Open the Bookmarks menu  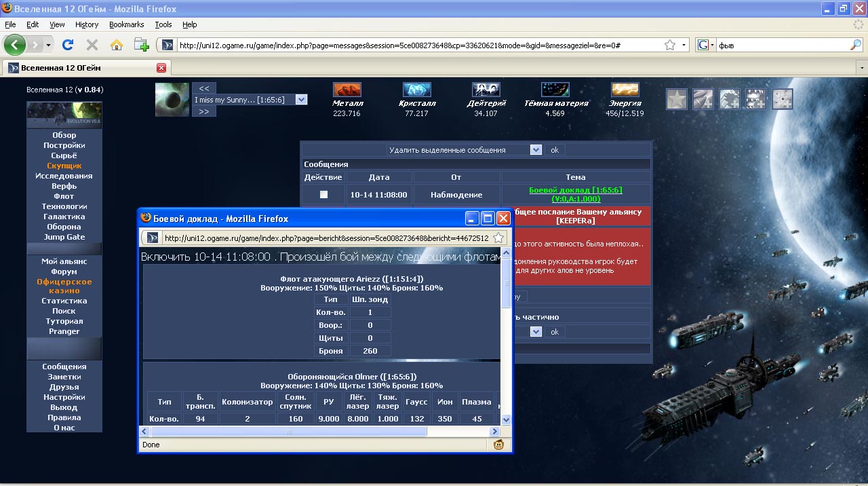tap(126, 24)
